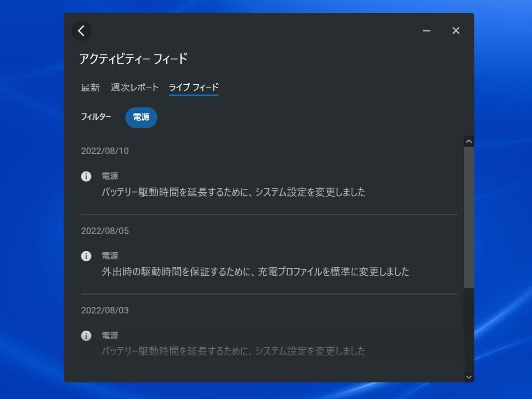Toggle the 電源 filter chip
This screenshot has width=532, height=399.
(141, 117)
